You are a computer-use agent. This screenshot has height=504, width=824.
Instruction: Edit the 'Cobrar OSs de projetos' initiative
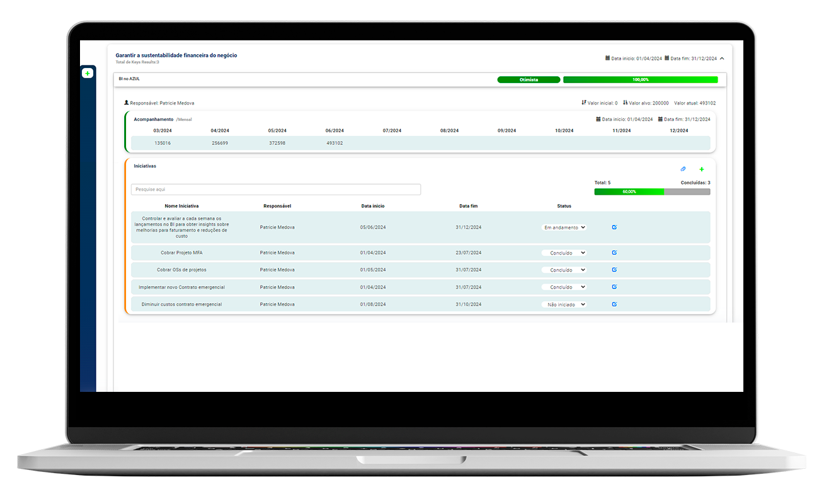tap(614, 269)
